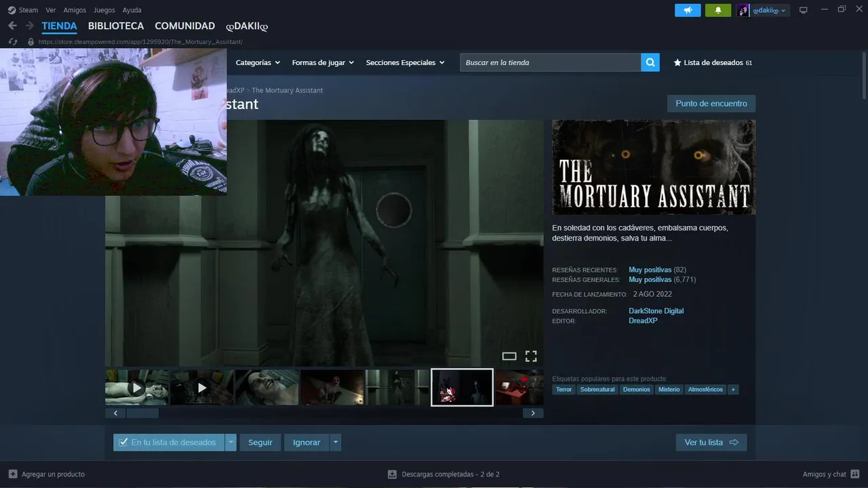868x488 pixels.
Task: Open the screenshot in fullscreen
Action: coord(531,356)
